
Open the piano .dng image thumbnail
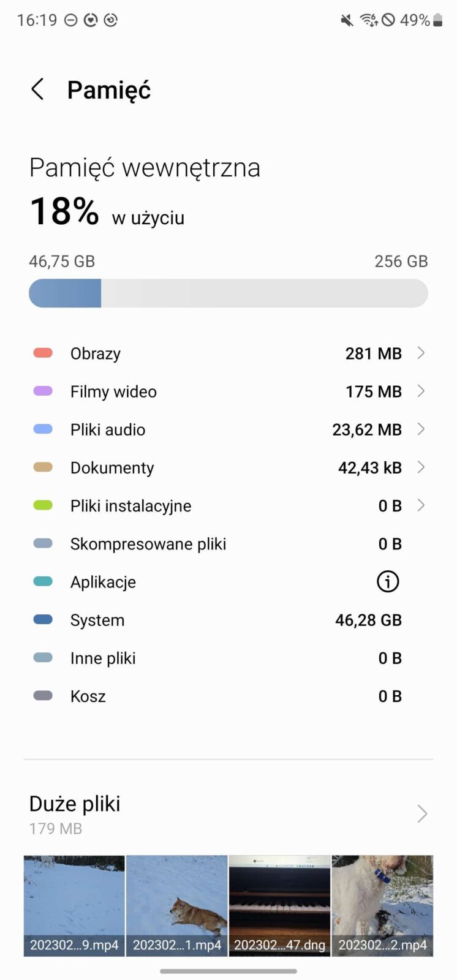[280, 905]
